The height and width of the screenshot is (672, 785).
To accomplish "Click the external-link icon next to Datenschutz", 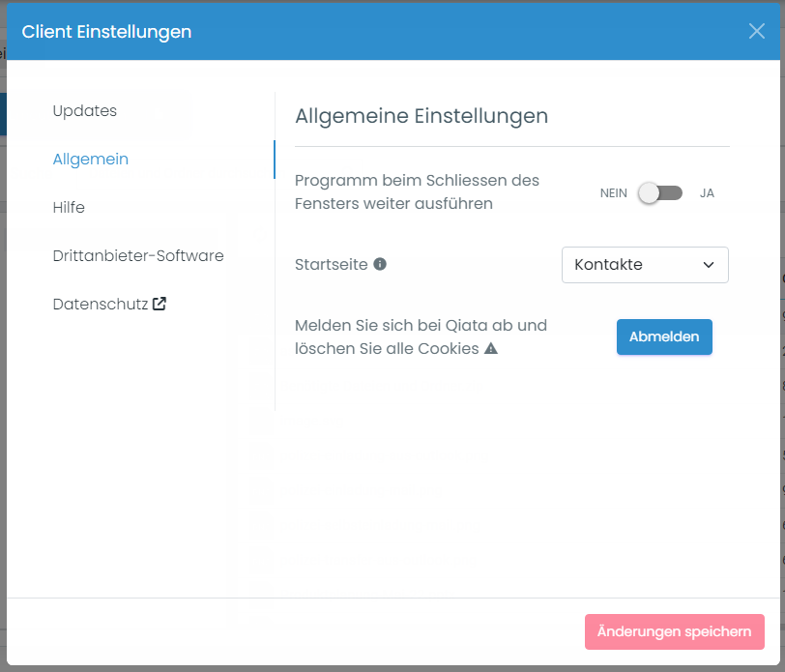I will click(157, 303).
